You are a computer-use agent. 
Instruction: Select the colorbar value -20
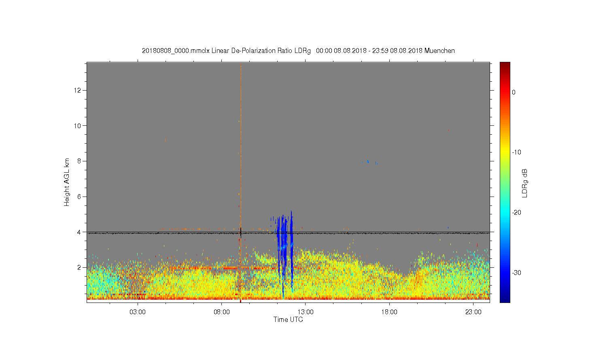point(516,213)
